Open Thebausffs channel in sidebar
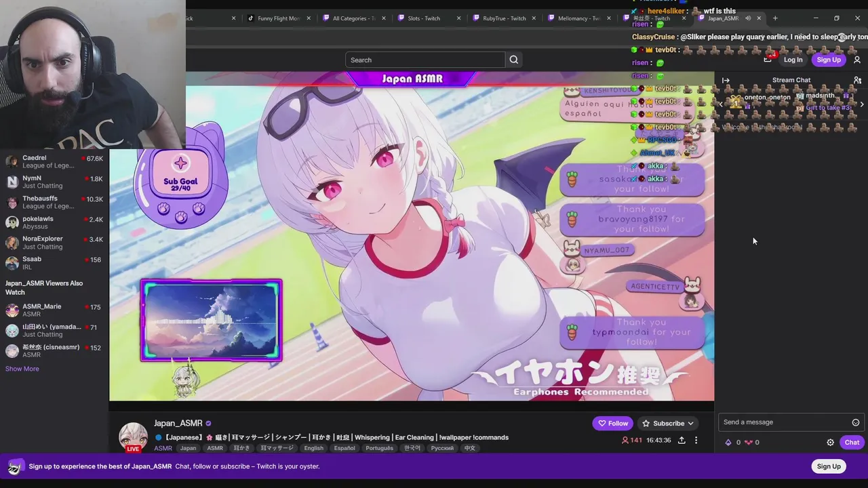 click(54, 202)
